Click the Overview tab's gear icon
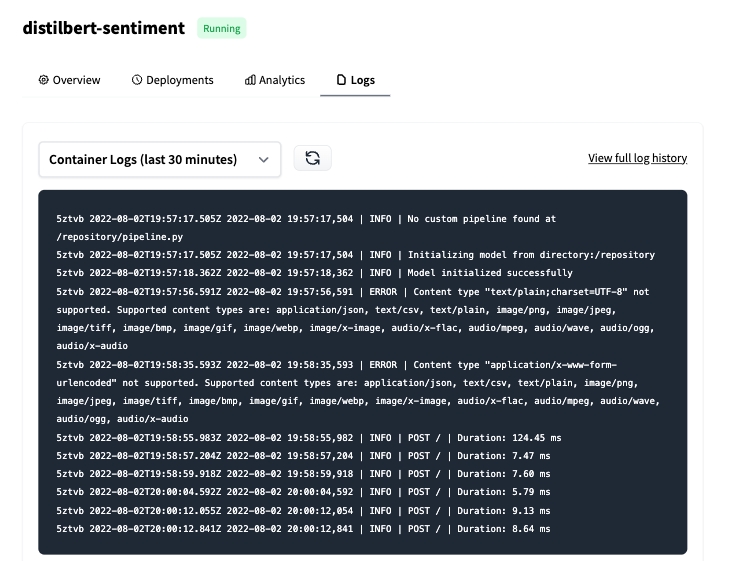The width and height of the screenshot is (734, 561). pos(44,80)
